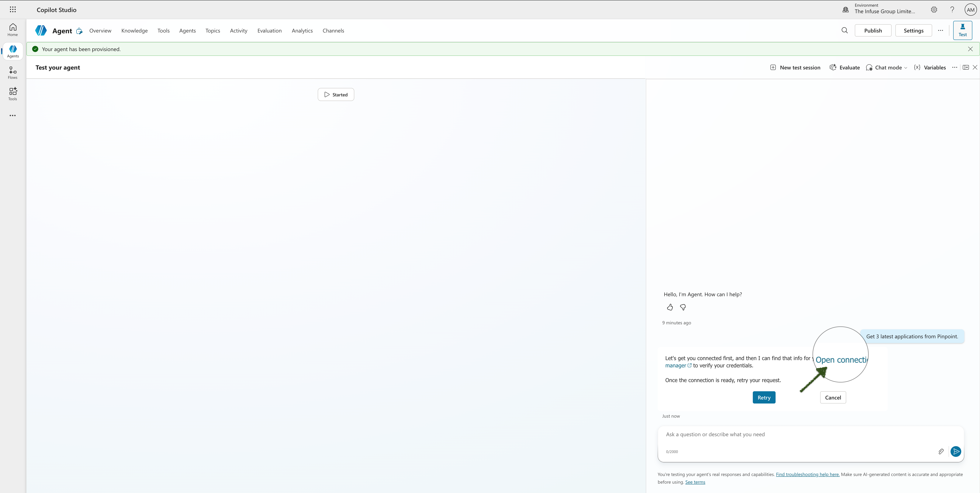The height and width of the screenshot is (493, 980).
Task: Click the Agent logo icon
Action: (x=41, y=30)
